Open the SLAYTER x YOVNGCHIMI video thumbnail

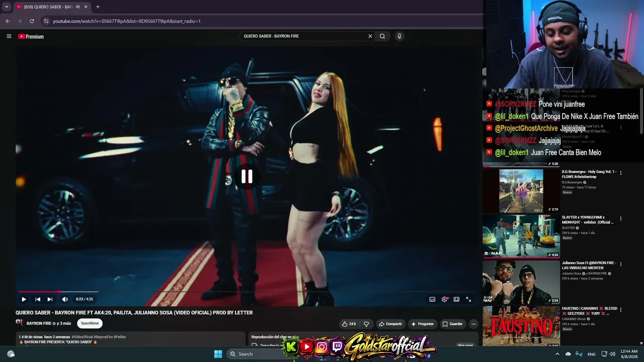521,236
